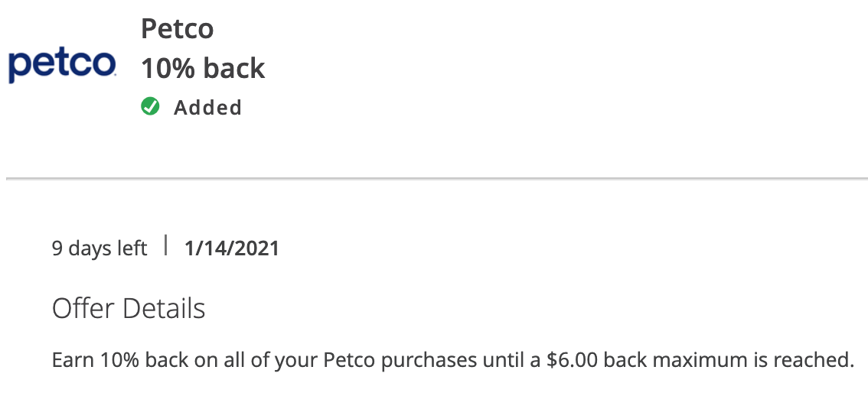Click the 10% back offer title

[x=203, y=68]
